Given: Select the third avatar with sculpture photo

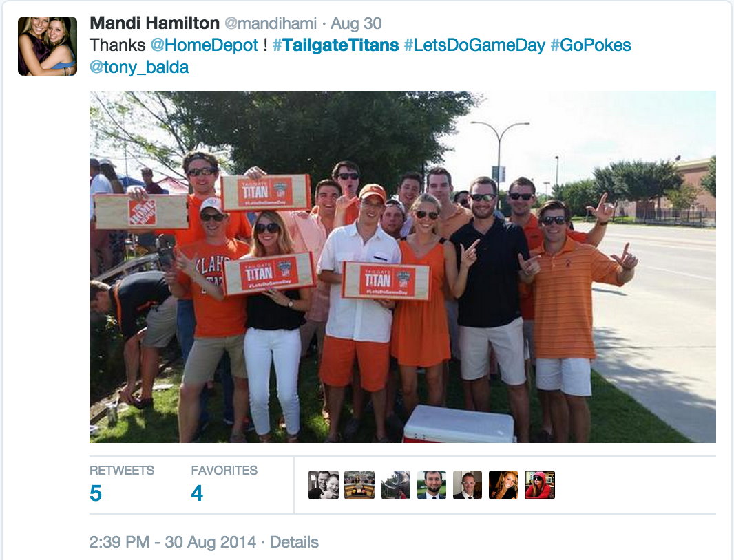Looking at the screenshot, I should (395, 485).
